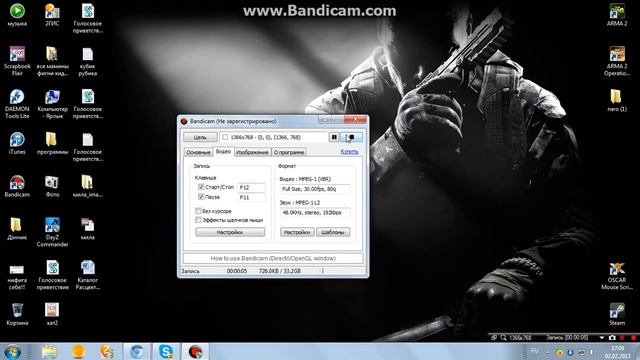The width and height of the screenshot is (640, 360).
Task: Open the Данчик folder
Action: [17, 229]
